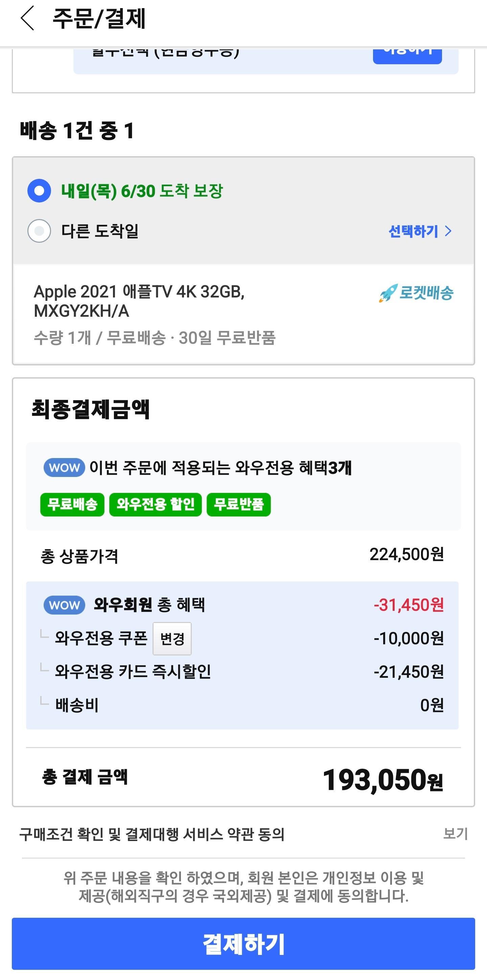Tap the 주문/결제 page title
Screen dimensions: 487x980
point(99,18)
